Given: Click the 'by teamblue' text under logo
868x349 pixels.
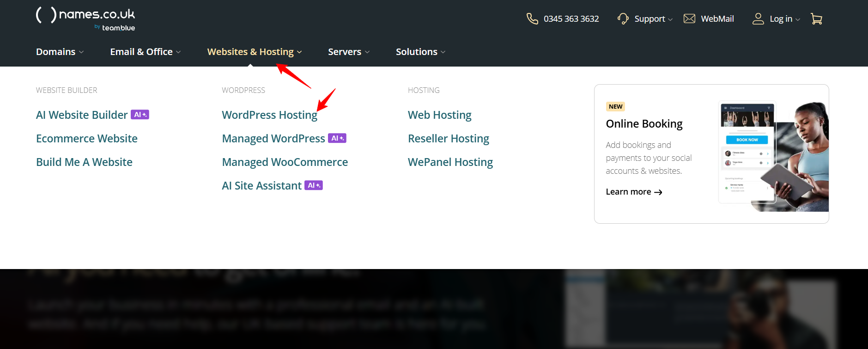Looking at the screenshot, I should (x=115, y=28).
